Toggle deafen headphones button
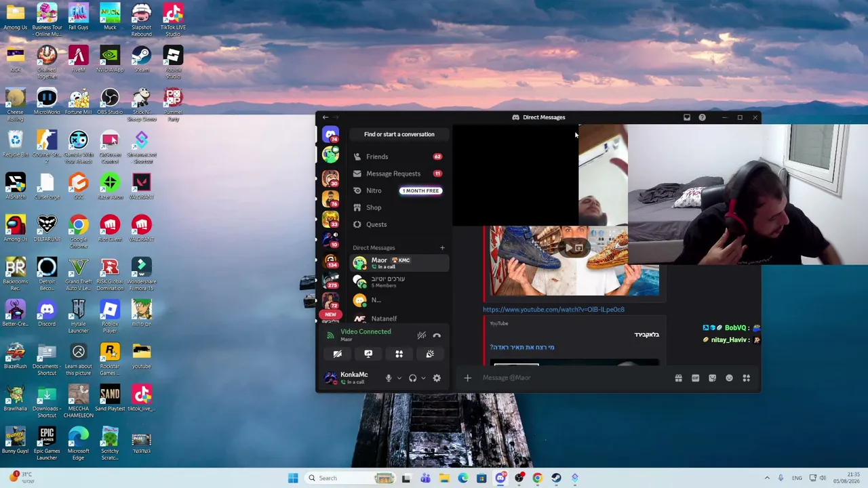868x488 pixels. pyautogui.click(x=412, y=378)
